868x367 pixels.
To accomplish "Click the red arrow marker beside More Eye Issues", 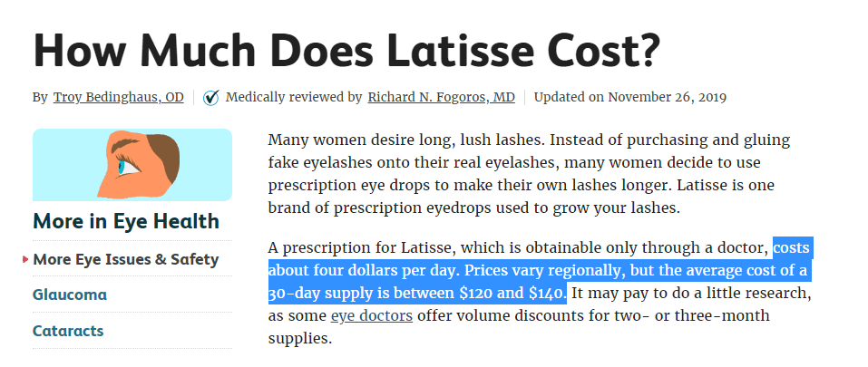I will (25, 259).
